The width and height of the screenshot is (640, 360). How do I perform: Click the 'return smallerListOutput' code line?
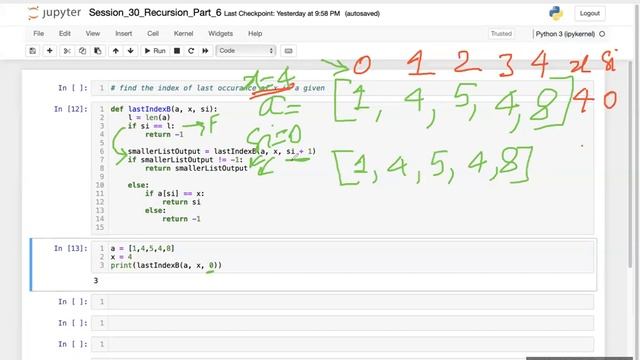[x=196, y=168]
